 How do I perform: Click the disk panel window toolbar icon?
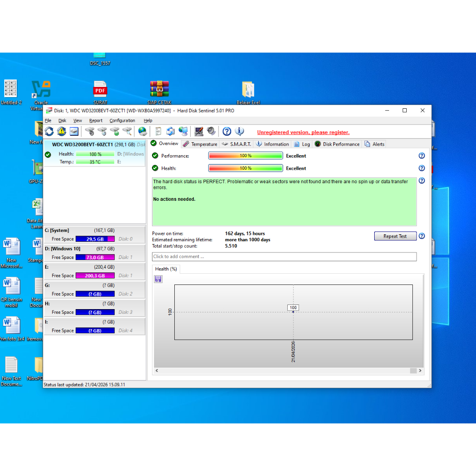[x=74, y=132]
